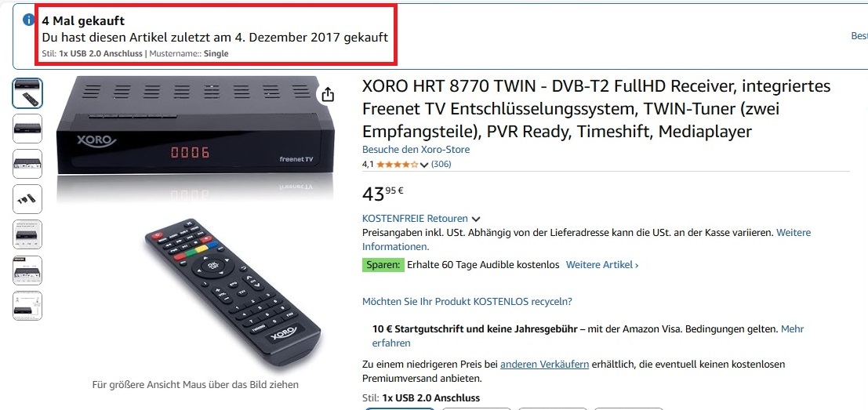
Task: Open the Weitere Artikel link
Action: click(x=601, y=265)
